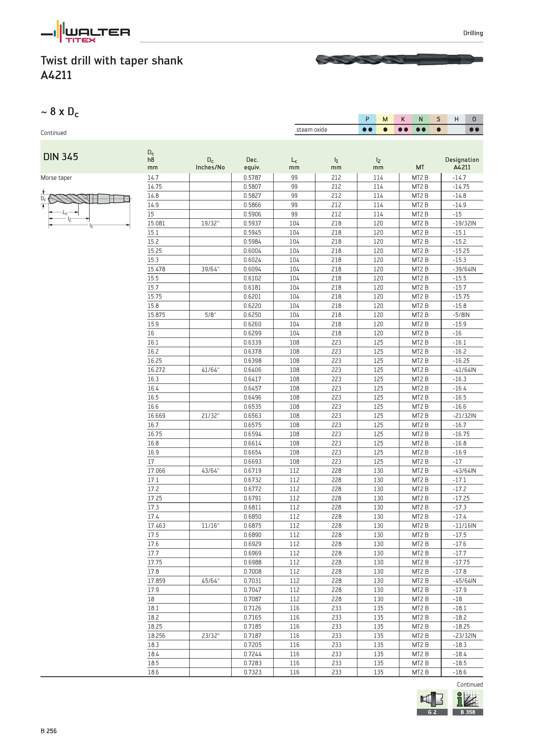Click the 'steam oxide' coating label

(312, 130)
